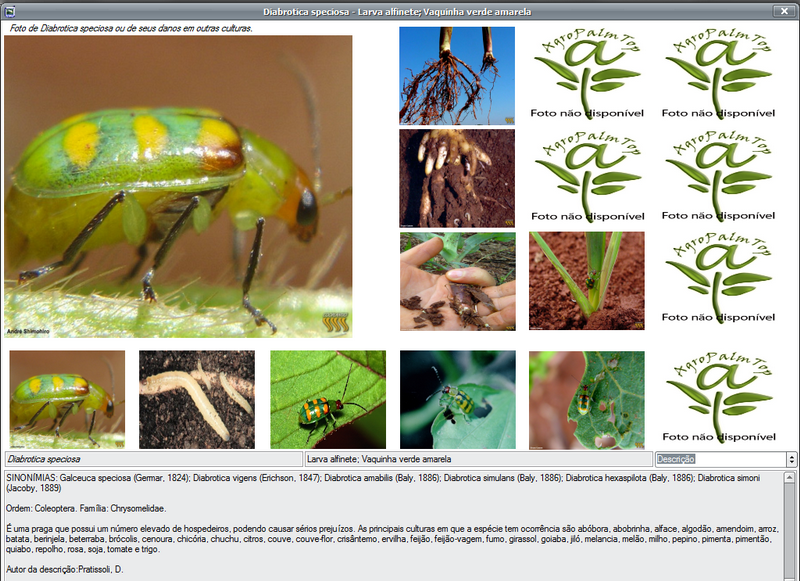Click the common name field 'Larva alfinete; Vaquinha verde amarela'
Viewport: 800px width, 581px height.
coord(479,459)
